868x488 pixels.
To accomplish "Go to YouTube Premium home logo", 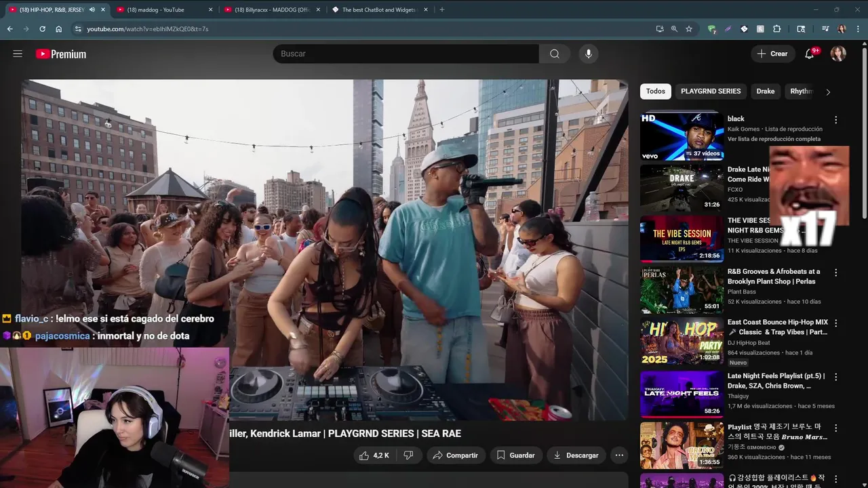I will coord(61,54).
